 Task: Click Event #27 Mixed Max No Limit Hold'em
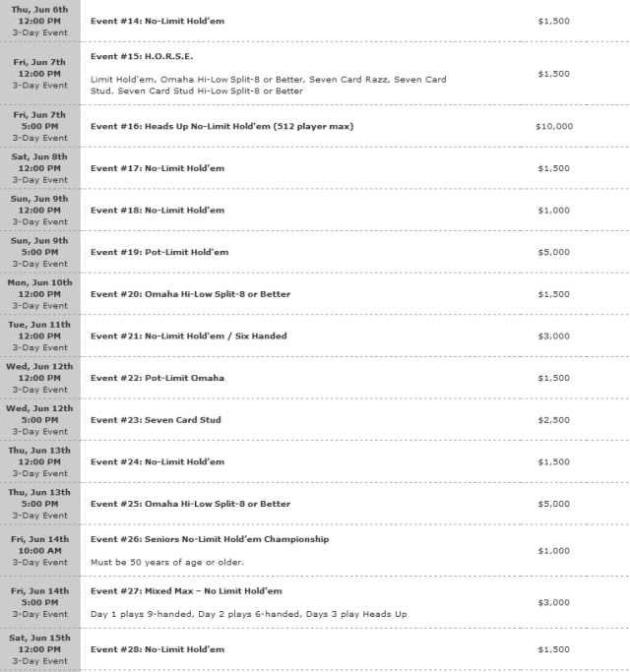[x=186, y=591]
